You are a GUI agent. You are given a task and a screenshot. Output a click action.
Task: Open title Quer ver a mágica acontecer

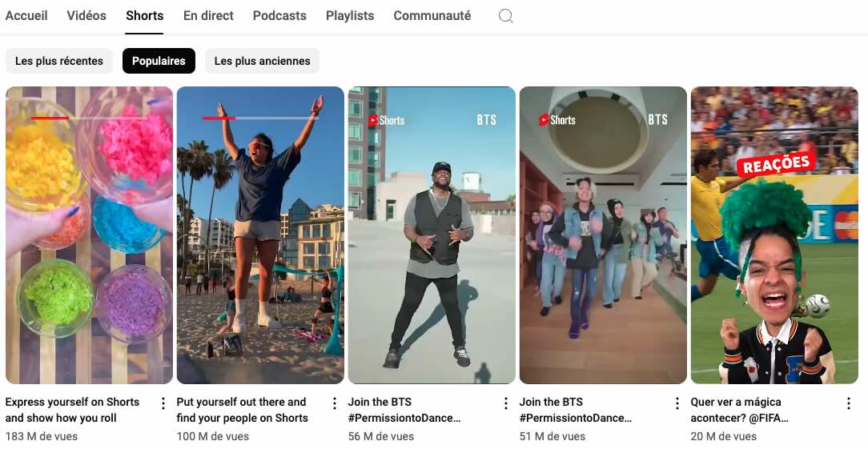pos(739,410)
